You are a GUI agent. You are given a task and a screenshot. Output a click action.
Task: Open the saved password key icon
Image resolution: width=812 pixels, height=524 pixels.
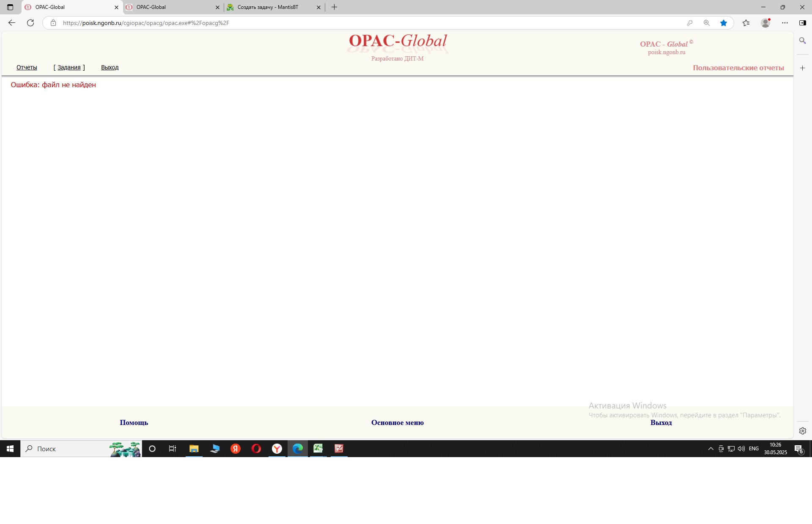coord(690,23)
